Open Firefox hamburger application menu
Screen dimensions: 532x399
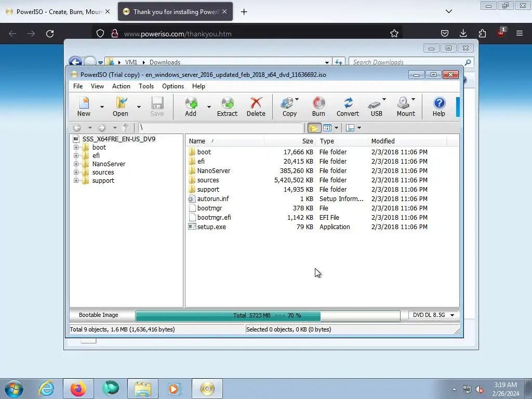click(520, 33)
